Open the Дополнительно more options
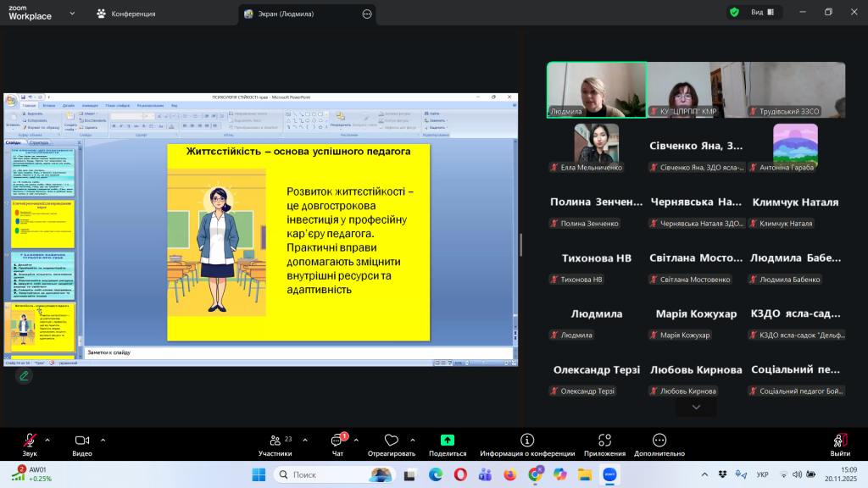The height and width of the screenshot is (488, 868). click(659, 441)
